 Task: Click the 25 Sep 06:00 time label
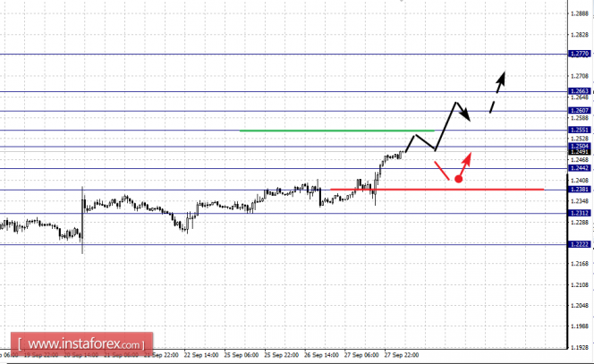pos(242,355)
